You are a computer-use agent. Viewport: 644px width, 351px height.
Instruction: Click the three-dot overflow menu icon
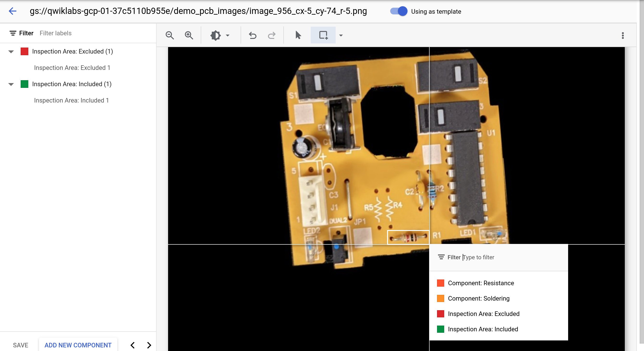(x=623, y=36)
